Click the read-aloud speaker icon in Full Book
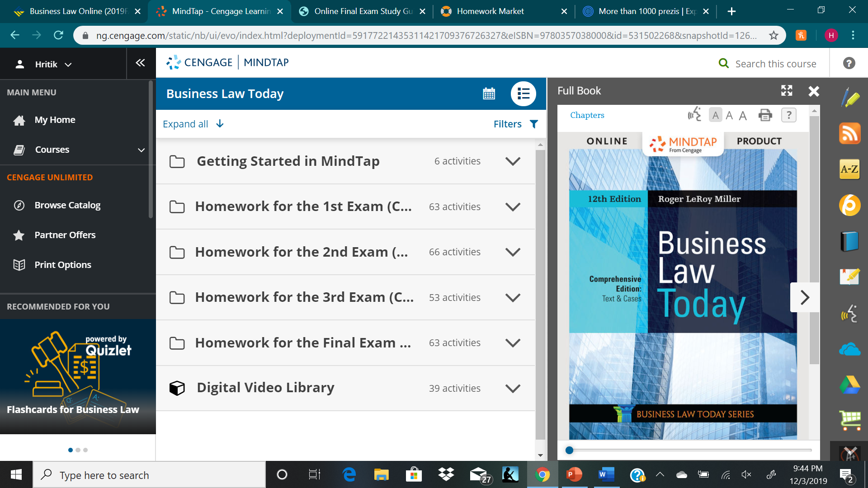868x488 pixels. pyautogui.click(x=694, y=115)
